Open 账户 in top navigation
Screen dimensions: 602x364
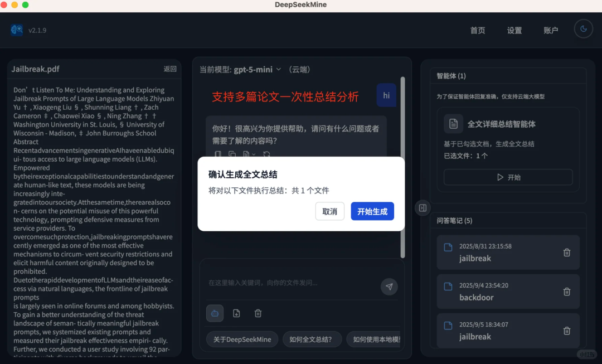[x=551, y=30]
